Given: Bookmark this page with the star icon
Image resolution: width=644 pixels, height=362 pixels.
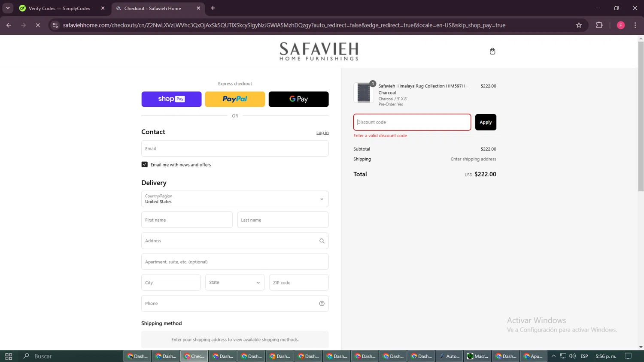Looking at the screenshot, I should 579,25.
